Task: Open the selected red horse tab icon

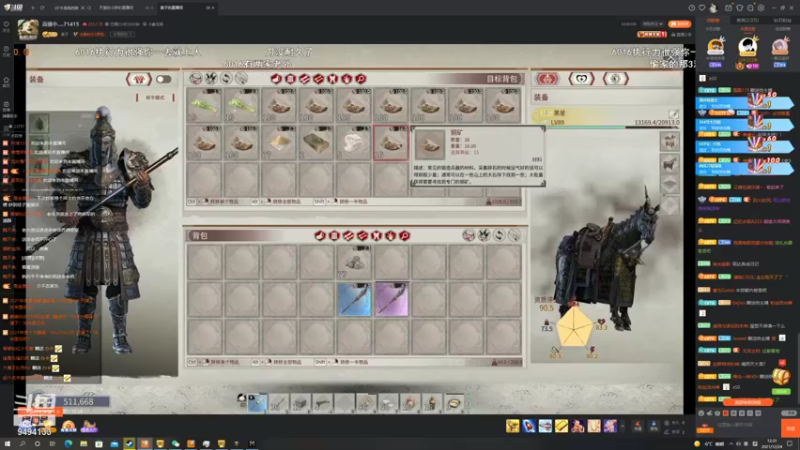Action: [547, 79]
